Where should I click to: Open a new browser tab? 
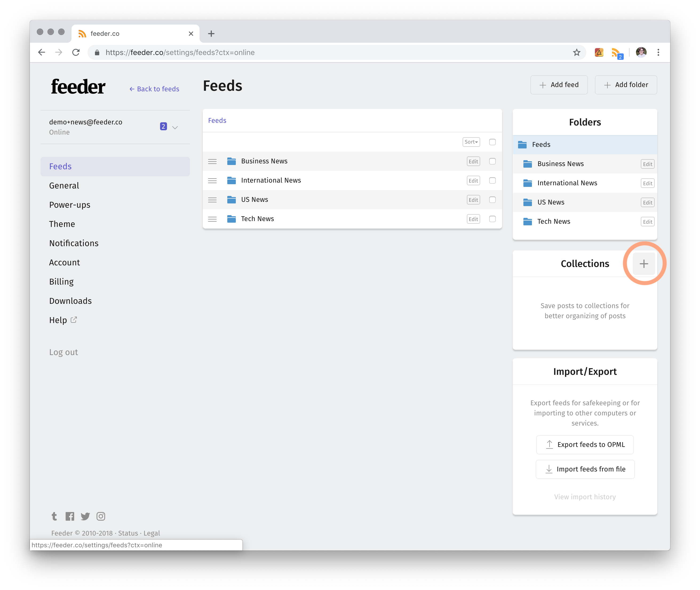click(211, 33)
